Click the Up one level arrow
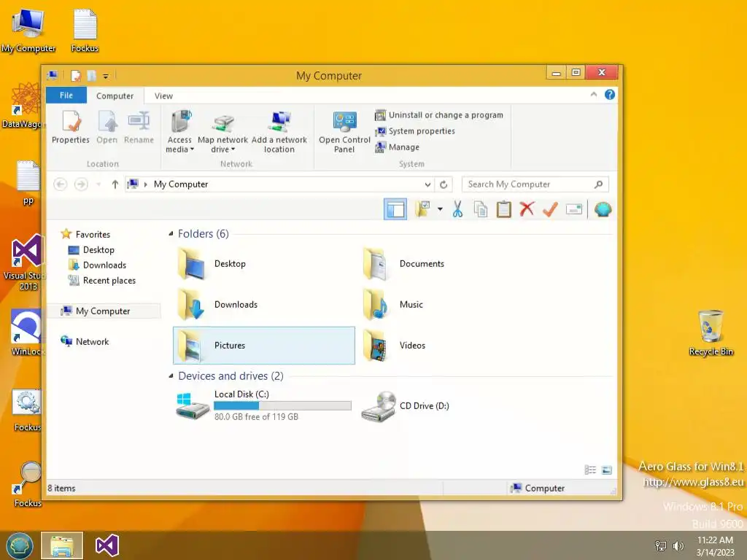This screenshot has width=747, height=560. [115, 184]
